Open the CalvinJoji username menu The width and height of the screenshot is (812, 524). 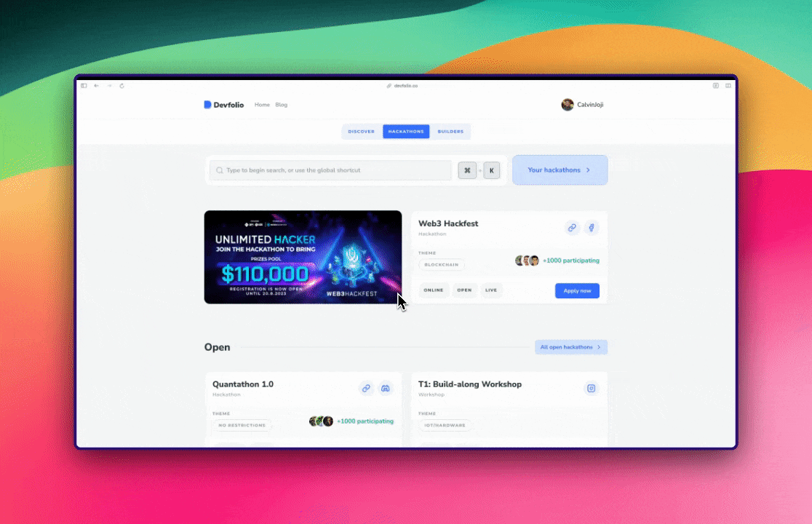point(590,105)
